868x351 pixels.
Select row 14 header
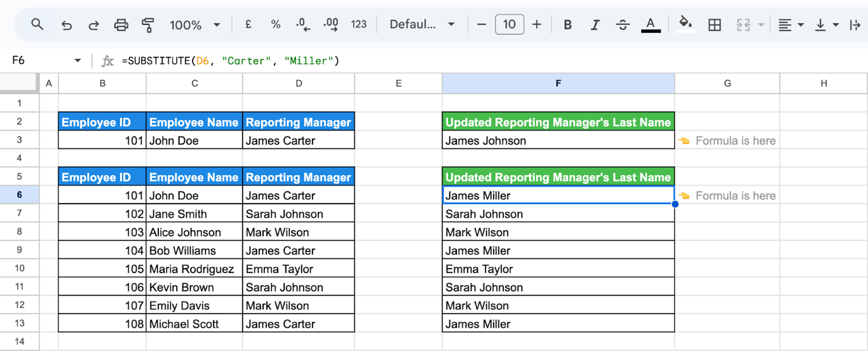point(19,341)
